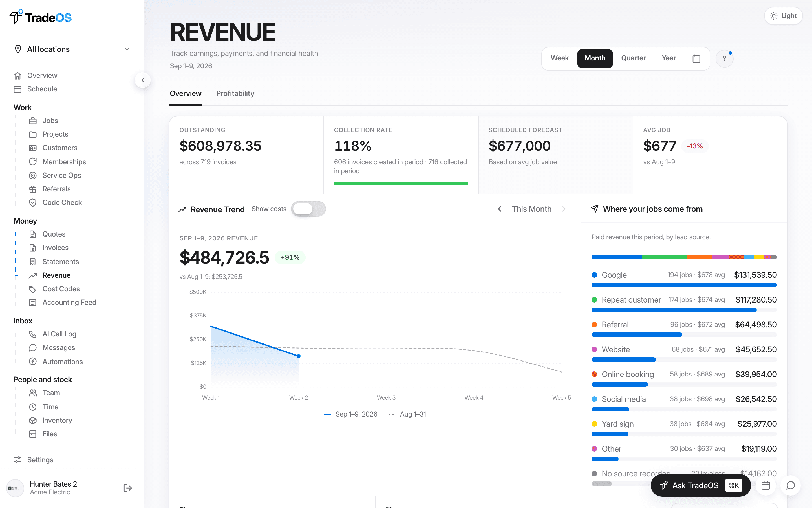Click the Collection Rate green progress bar
The height and width of the screenshot is (508, 812).
(x=401, y=183)
